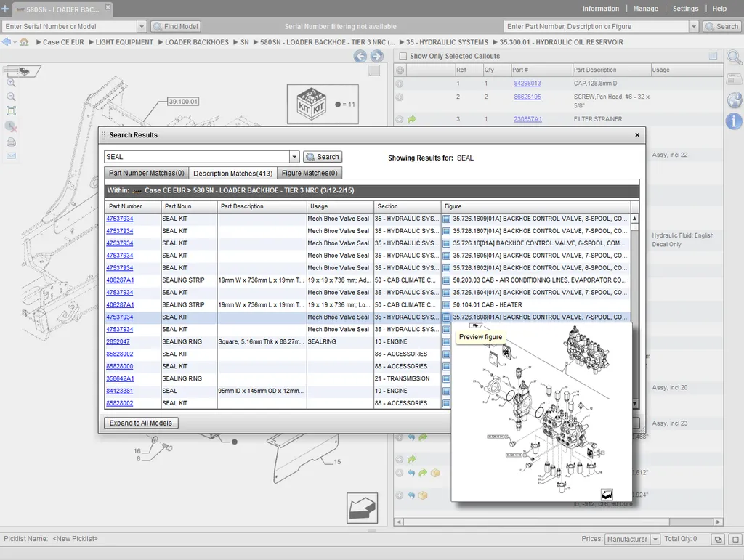Image resolution: width=744 pixels, height=560 pixels.
Task: Click callout label 39.100.01 in the diagram
Action: [183, 102]
